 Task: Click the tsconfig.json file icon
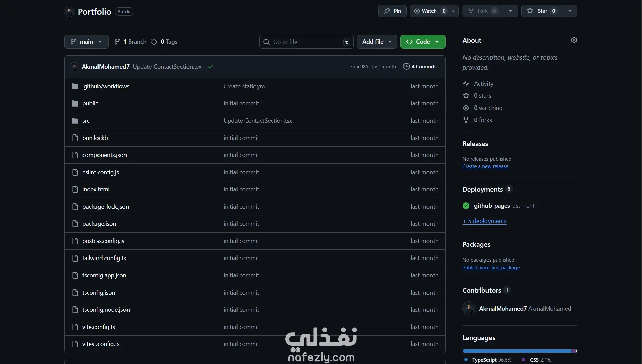coord(75,293)
